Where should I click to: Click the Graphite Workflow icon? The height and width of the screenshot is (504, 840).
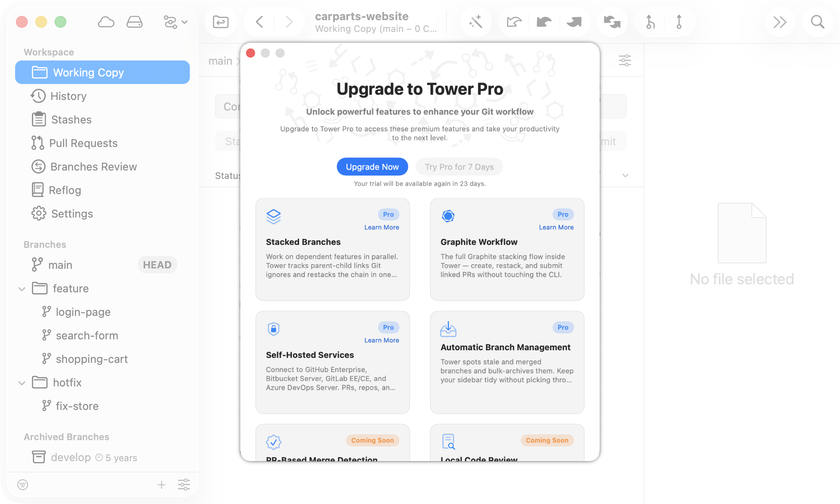[x=448, y=216]
